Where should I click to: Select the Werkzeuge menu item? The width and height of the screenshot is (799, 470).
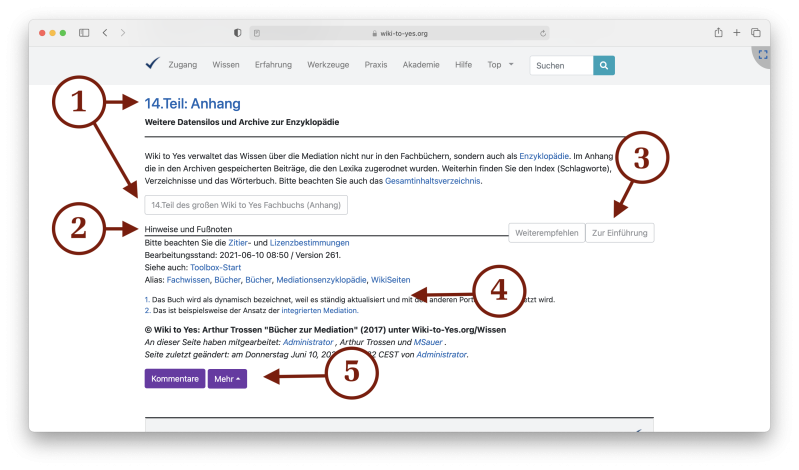tap(328, 65)
